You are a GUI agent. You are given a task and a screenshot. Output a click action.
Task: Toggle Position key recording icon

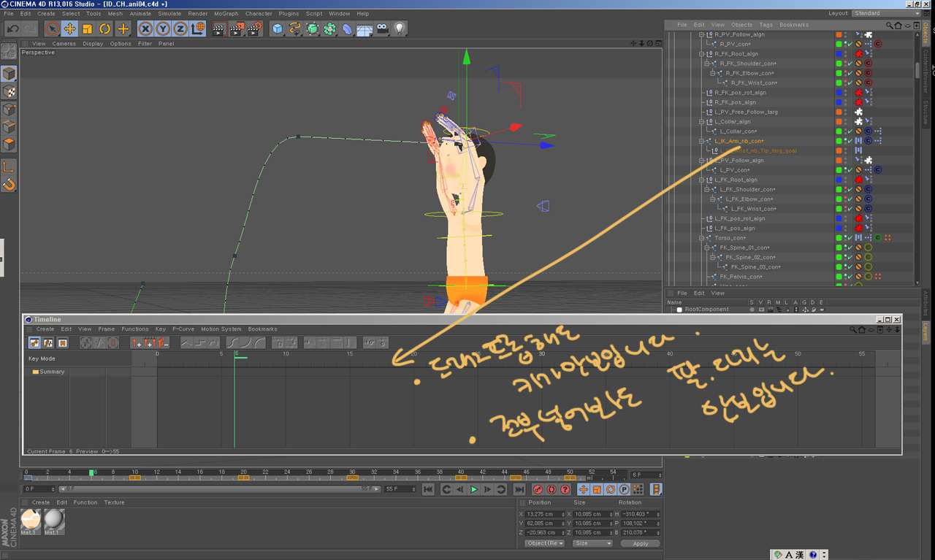584,489
